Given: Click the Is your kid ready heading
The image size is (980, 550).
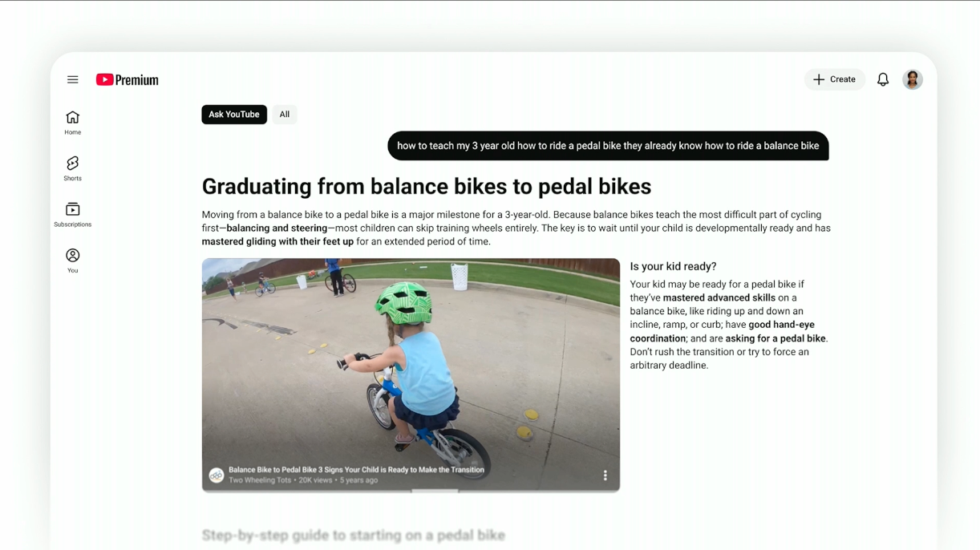Looking at the screenshot, I should pos(674,266).
